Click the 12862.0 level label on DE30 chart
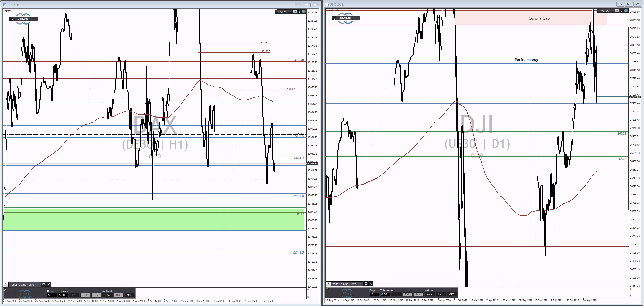This screenshot has width=644, height=306. [x=298, y=196]
